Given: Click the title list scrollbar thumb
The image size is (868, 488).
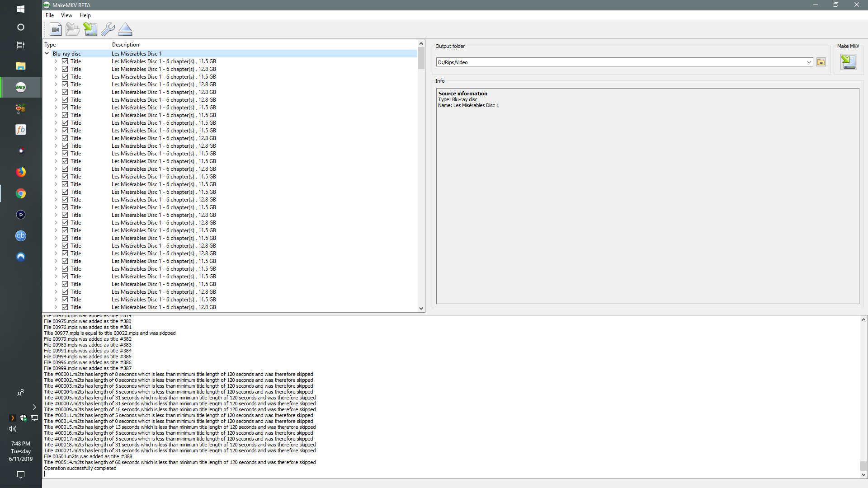Looking at the screenshot, I should point(421,58).
